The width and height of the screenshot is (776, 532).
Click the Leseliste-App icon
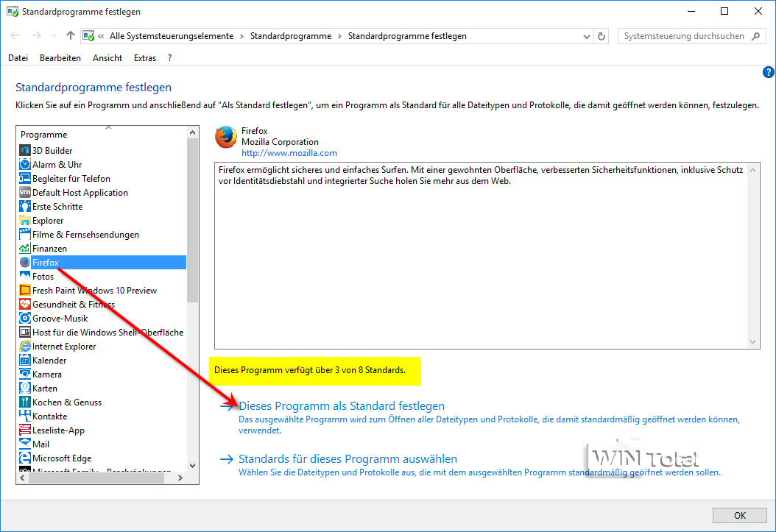pyautogui.click(x=25, y=430)
